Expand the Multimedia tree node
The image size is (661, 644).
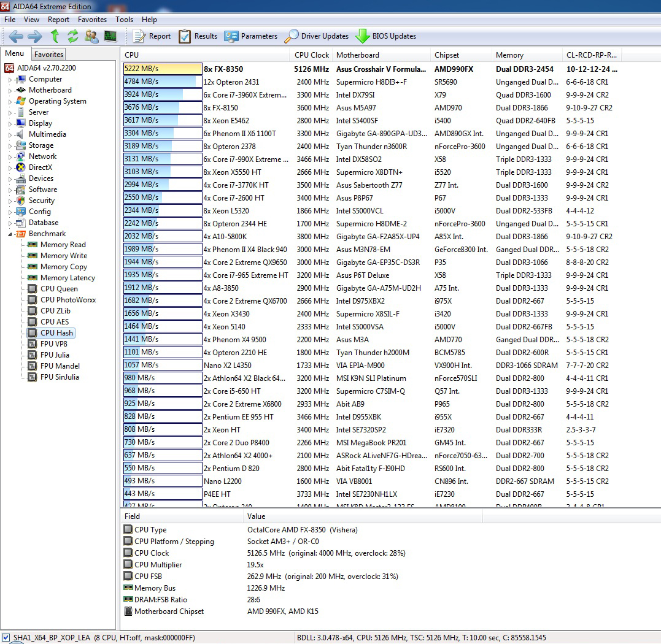pyautogui.click(x=10, y=134)
